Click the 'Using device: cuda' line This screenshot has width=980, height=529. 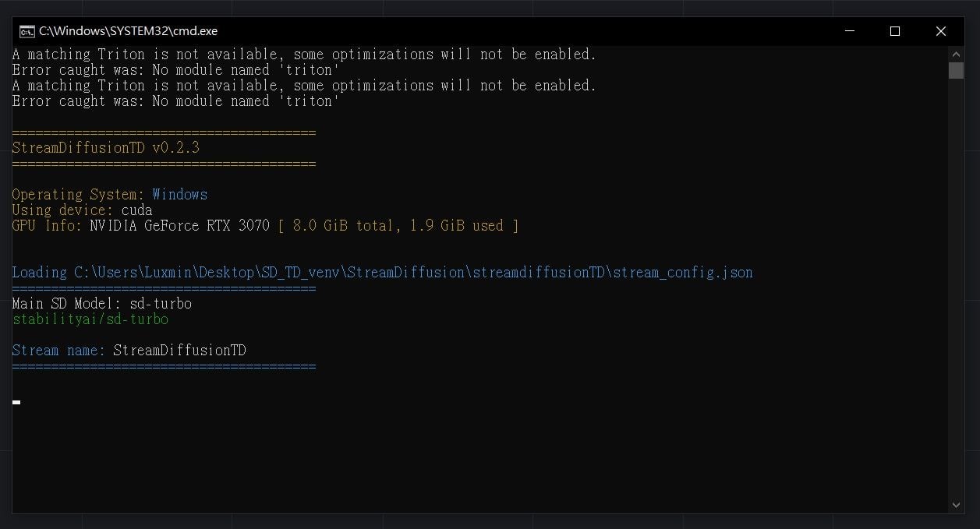tap(83, 210)
